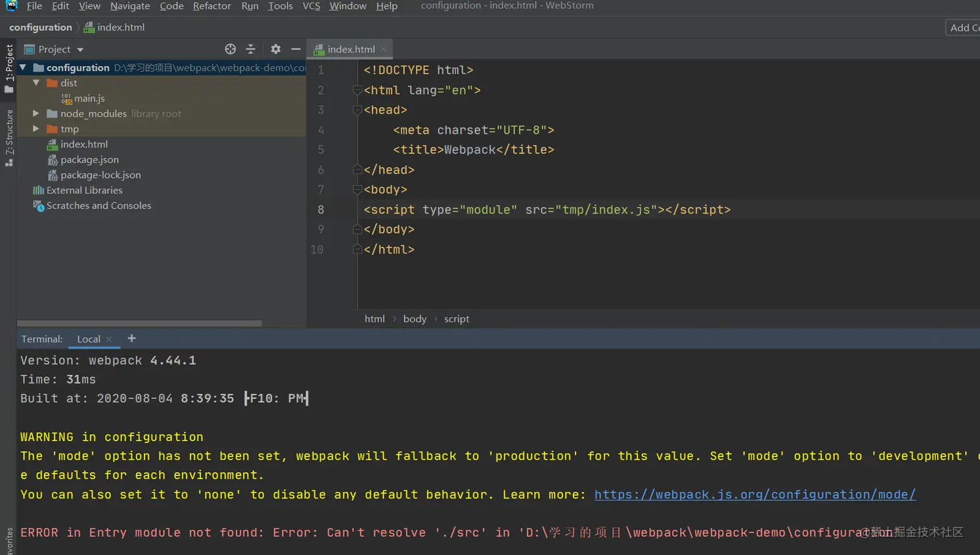Image resolution: width=980 pixels, height=555 pixels.
Task: Open the Code menu
Action: 172,6
